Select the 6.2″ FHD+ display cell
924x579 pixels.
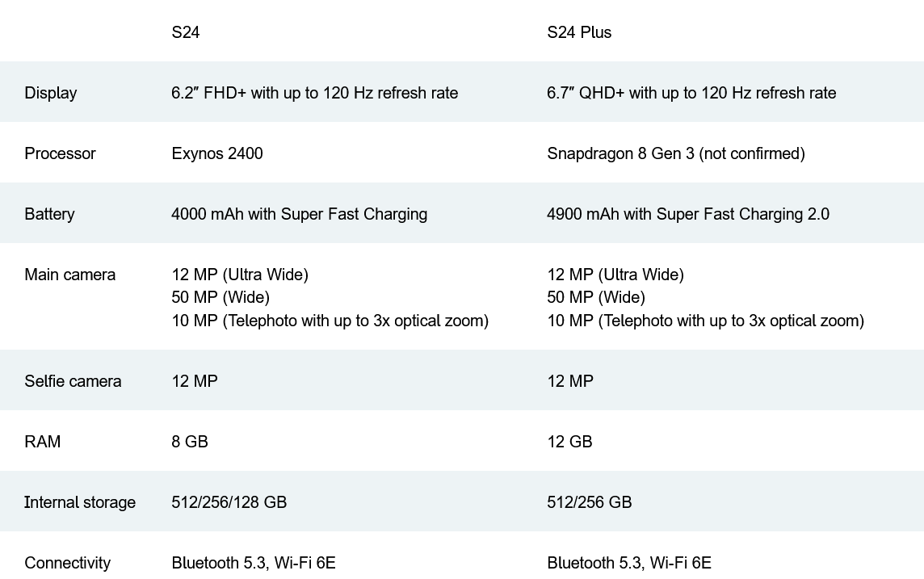(x=314, y=93)
